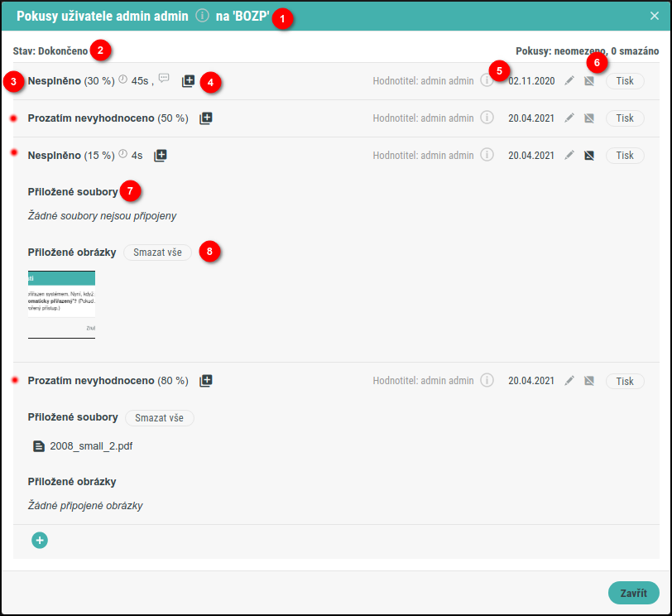672x616 pixels.
Task: Click the evaluator info icon on the 15 % attempt
Action: (487, 155)
